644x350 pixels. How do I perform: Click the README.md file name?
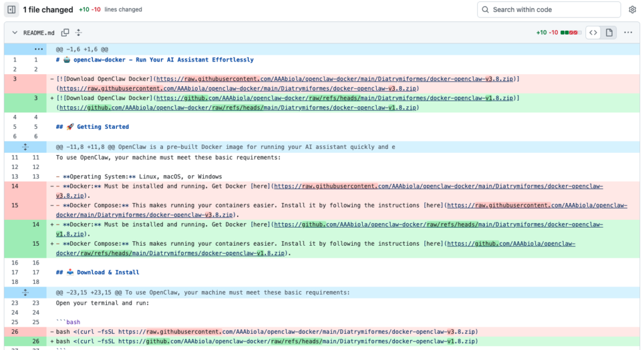coord(39,33)
